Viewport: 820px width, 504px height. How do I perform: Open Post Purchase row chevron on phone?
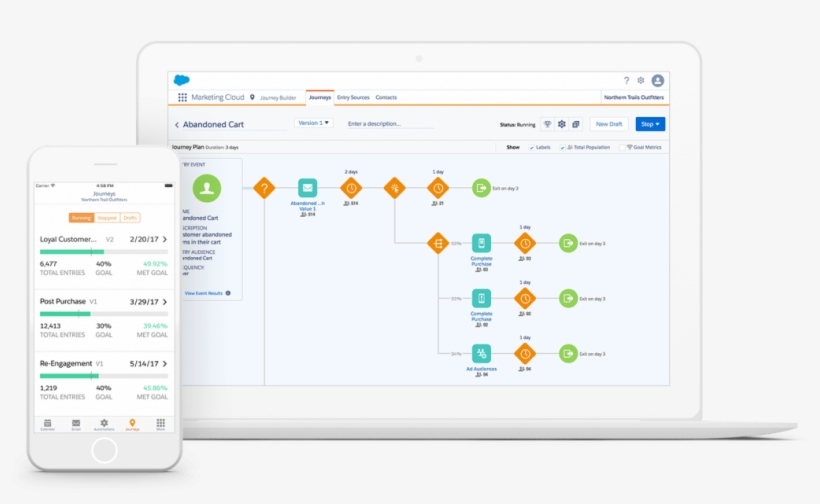coord(165,302)
